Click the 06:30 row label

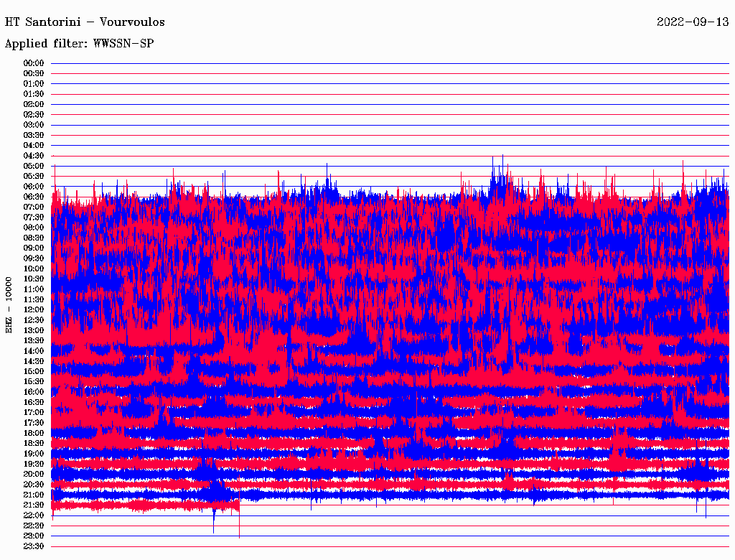click(x=34, y=197)
